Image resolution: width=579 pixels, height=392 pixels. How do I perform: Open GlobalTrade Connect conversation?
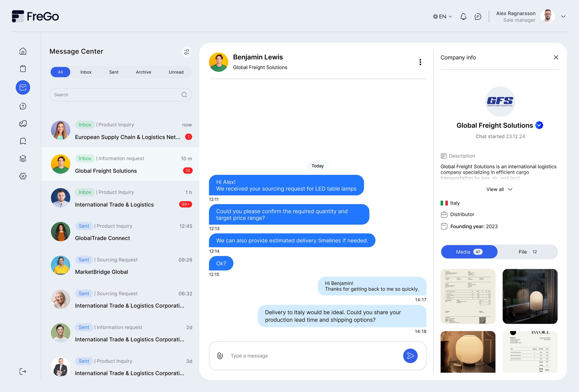(121, 232)
